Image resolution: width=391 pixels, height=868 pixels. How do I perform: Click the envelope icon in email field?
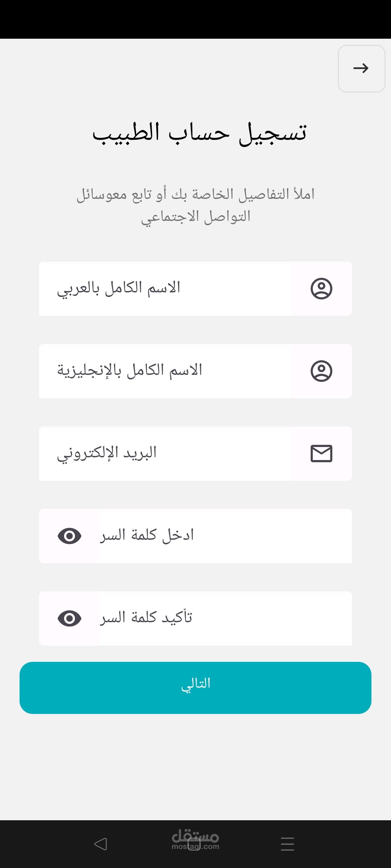click(321, 454)
